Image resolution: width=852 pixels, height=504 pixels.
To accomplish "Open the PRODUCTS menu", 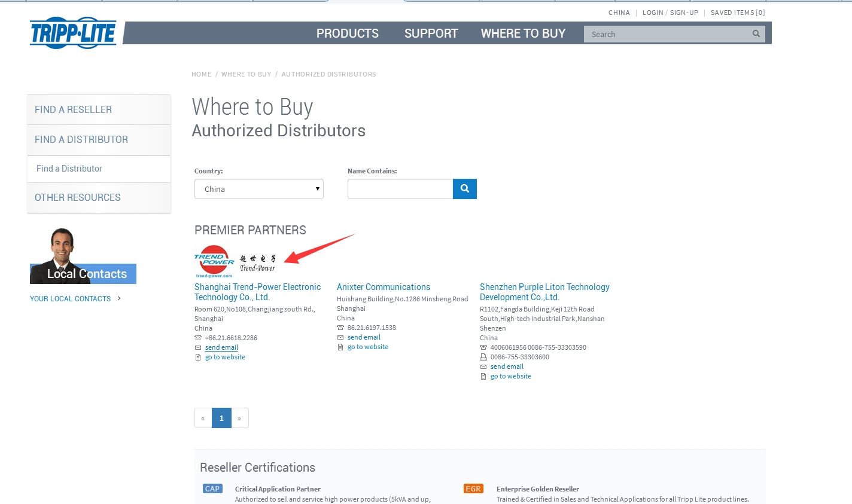I will click(348, 33).
